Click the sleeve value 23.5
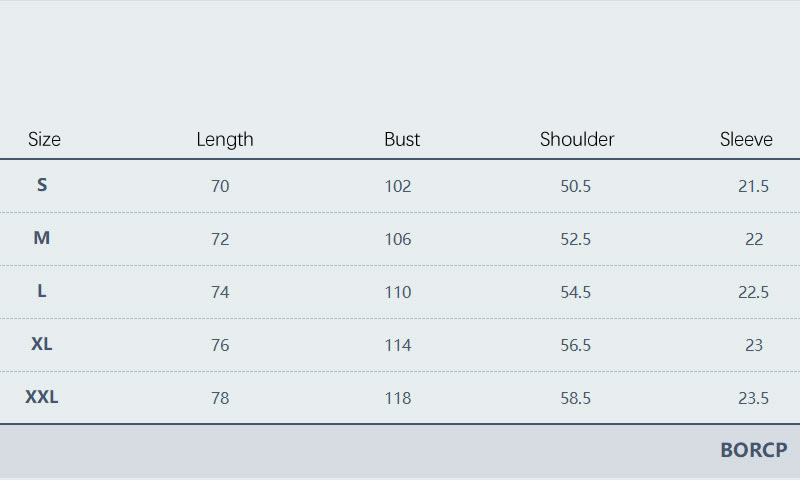 753,398
